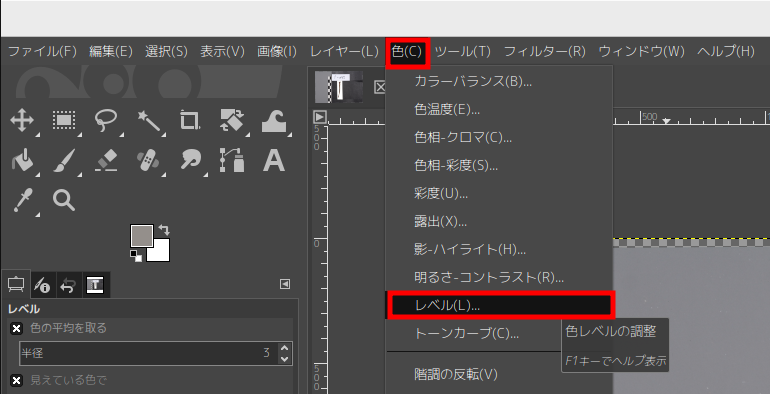Choose 露出(X)... menu entry
The image size is (770, 394).
[499, 222]
